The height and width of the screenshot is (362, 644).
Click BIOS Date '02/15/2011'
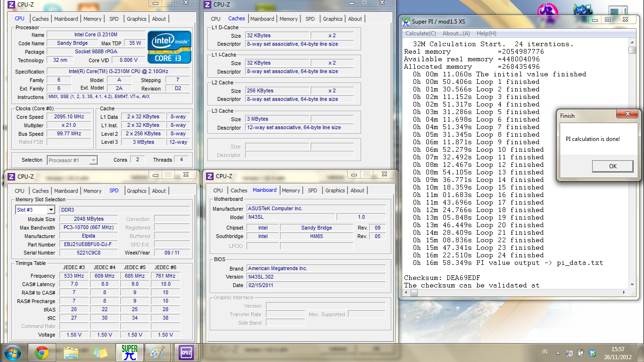pyautogui.click(x=315, y=286)
